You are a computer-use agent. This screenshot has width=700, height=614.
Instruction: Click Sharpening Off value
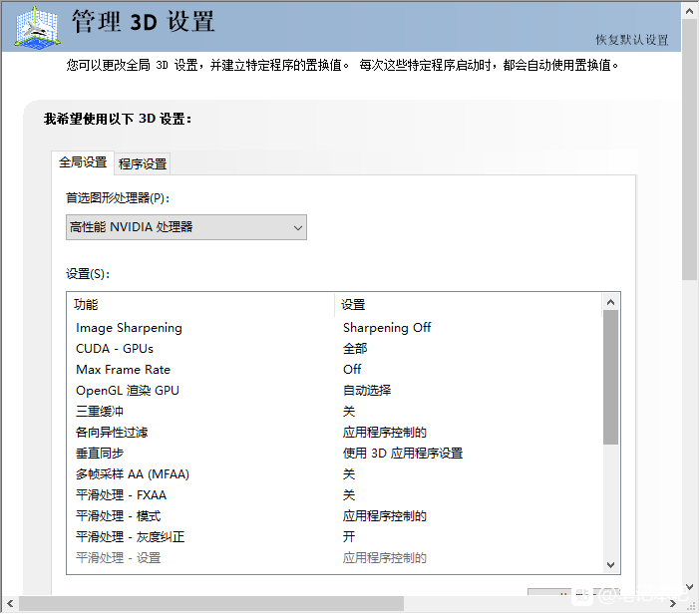[x=387, y=328]
